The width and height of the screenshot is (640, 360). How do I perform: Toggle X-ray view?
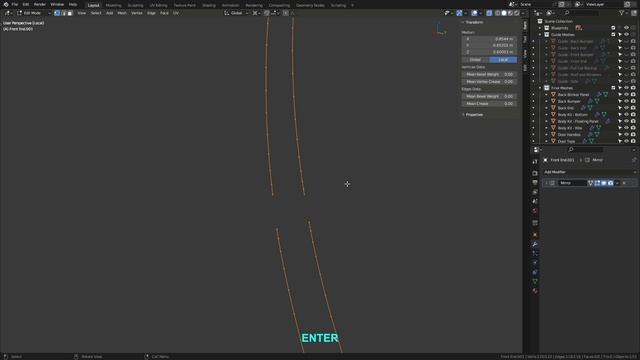pyautogui.click(x=489, y=13)
